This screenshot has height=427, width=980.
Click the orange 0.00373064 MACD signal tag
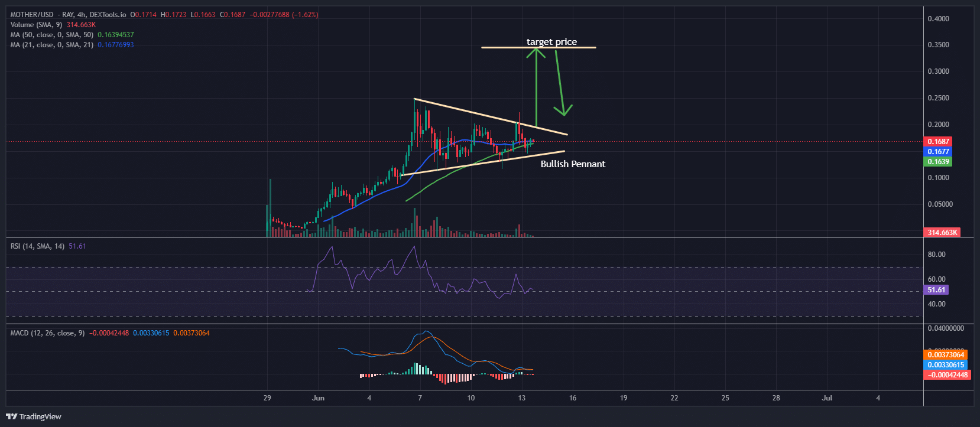pos(946,355)
